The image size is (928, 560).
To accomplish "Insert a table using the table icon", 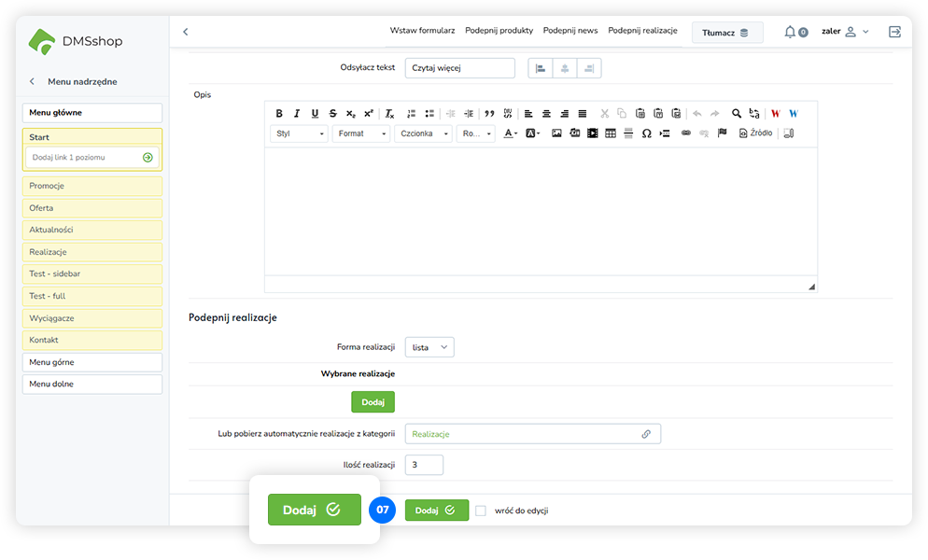I will pos(611,133).
